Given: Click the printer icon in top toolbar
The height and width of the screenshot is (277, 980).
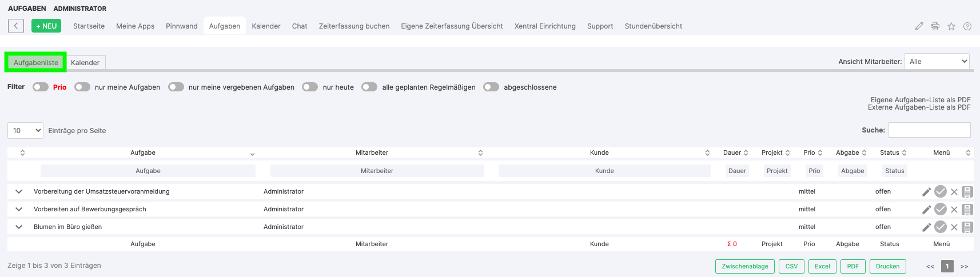Looking at the screenshot, I should (935, 26).
